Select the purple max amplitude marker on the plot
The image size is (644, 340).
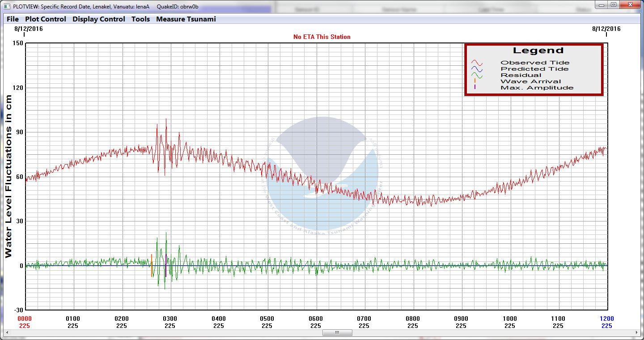coord(166,265)
